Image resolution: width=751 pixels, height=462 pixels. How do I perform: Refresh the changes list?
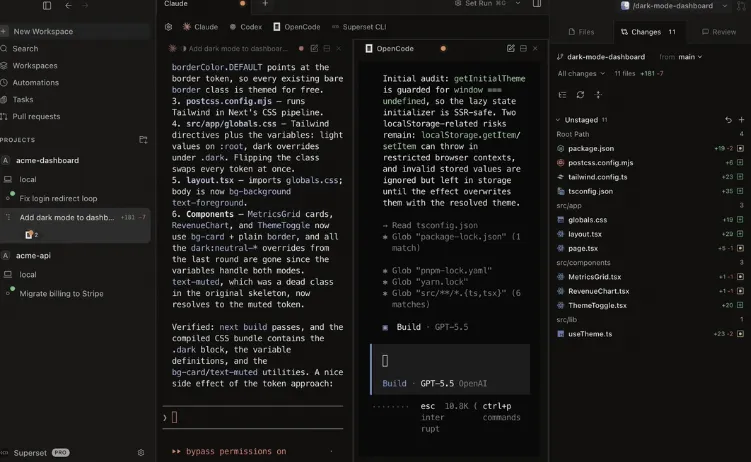(580, 95)
